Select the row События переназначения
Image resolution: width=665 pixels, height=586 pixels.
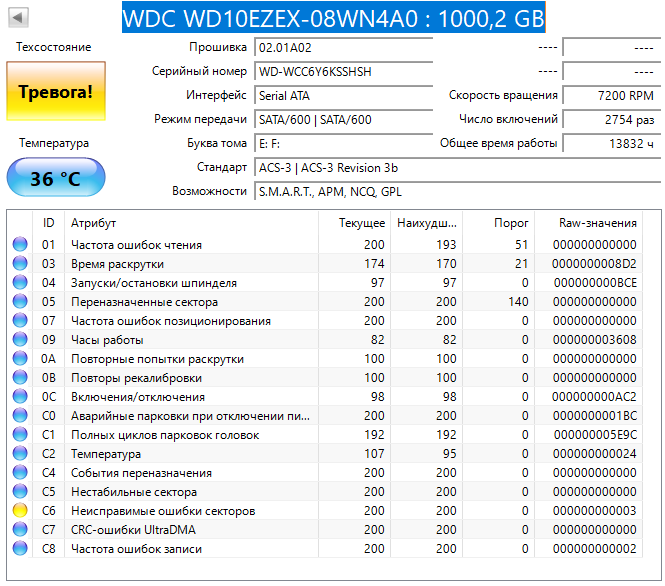[x=327, y=472]
